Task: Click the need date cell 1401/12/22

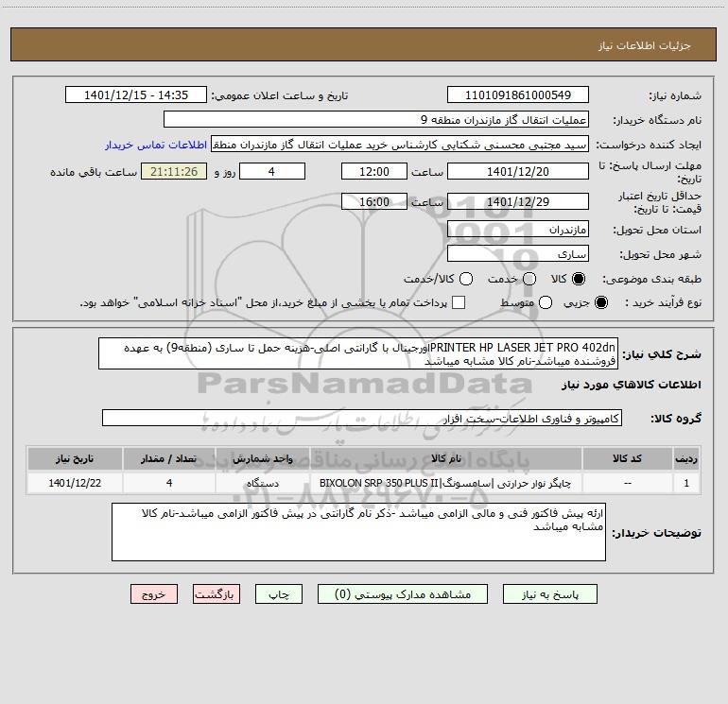Action: (x=75, y=483)
